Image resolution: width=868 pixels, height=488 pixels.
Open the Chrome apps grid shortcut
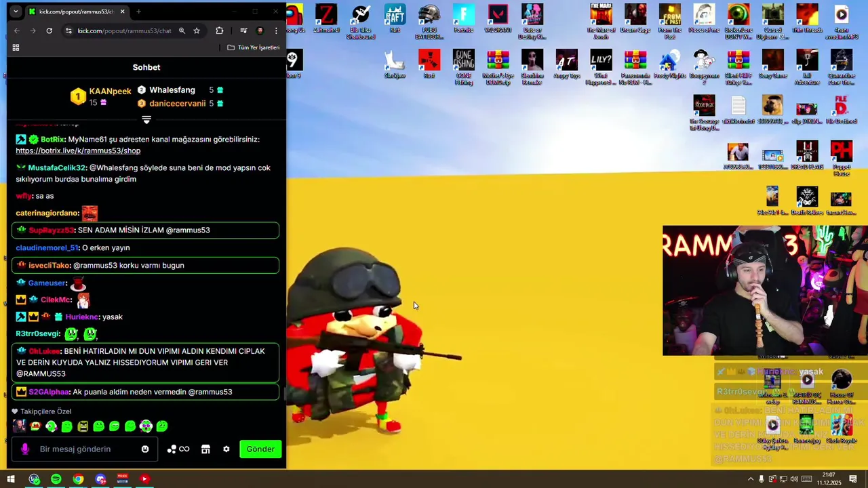coord(16,47)
